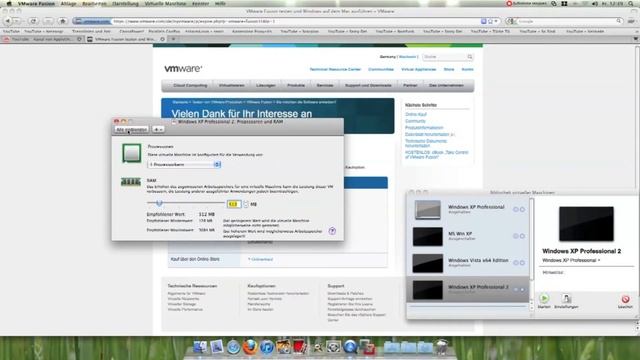The height and width of the screenshot is (360, 640).
Task: Click the bookmark star in address bar
Action: coord(490,21)
